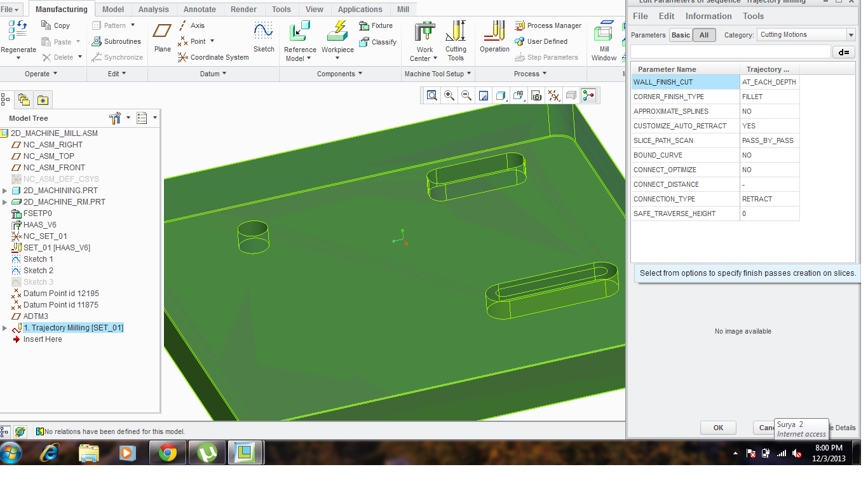Image resolution: width=868 pixels, height=488 pixels.
Task: Select the PASS_BY_PASS value cell
Action: pos(770,140)
